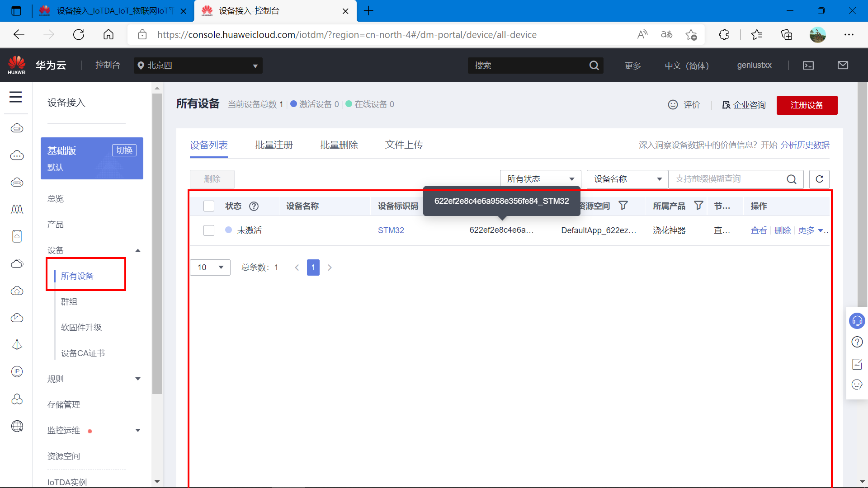Click the refresh device list icon

(819, 179)
